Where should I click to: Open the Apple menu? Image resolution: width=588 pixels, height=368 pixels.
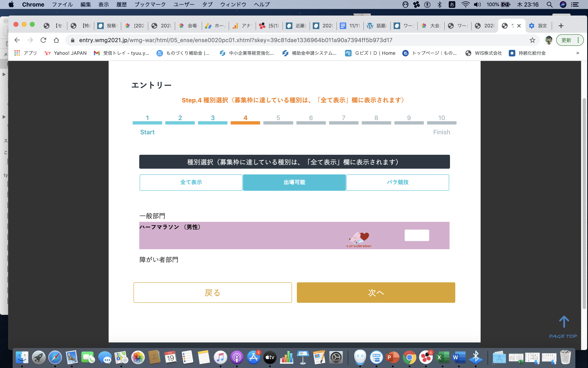pyautogui.click(x=11, y=4)
